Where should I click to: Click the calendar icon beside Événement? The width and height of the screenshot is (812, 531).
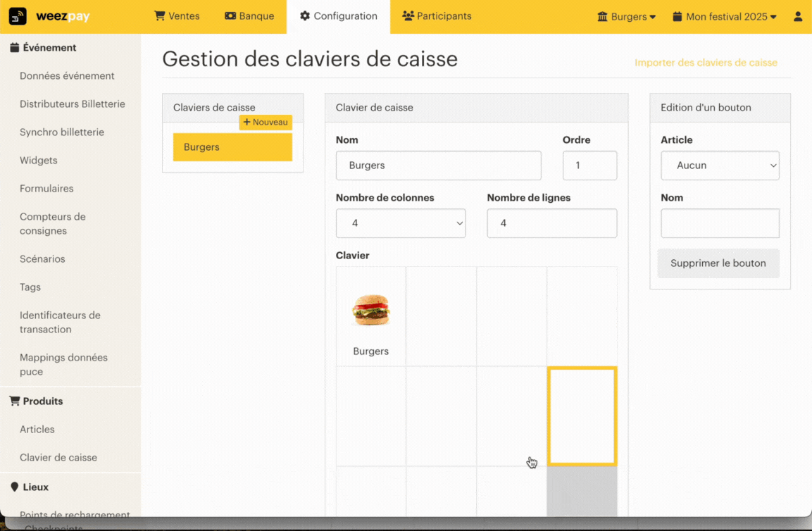tap(15, 48)
